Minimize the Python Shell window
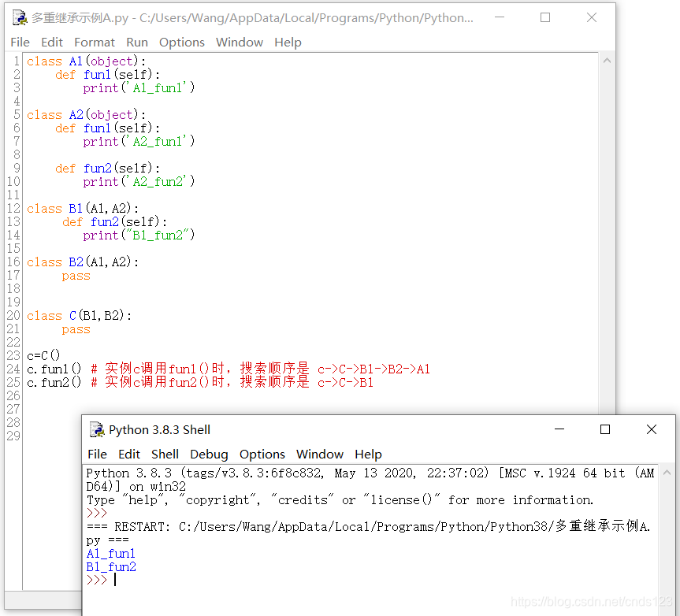 click(559, 429)
